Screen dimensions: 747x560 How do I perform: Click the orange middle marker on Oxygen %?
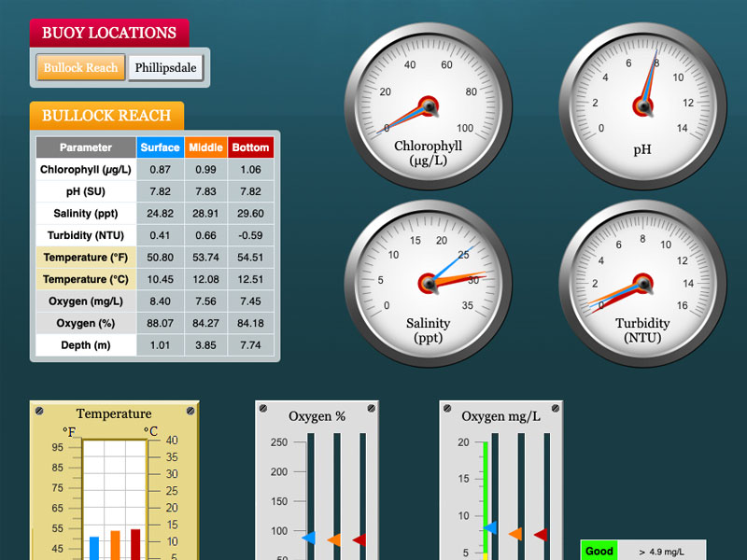coord(334,539)
